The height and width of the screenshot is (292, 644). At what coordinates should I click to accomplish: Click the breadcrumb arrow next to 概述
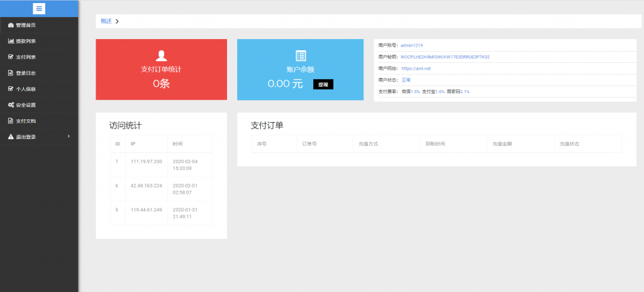pos(117,21)
